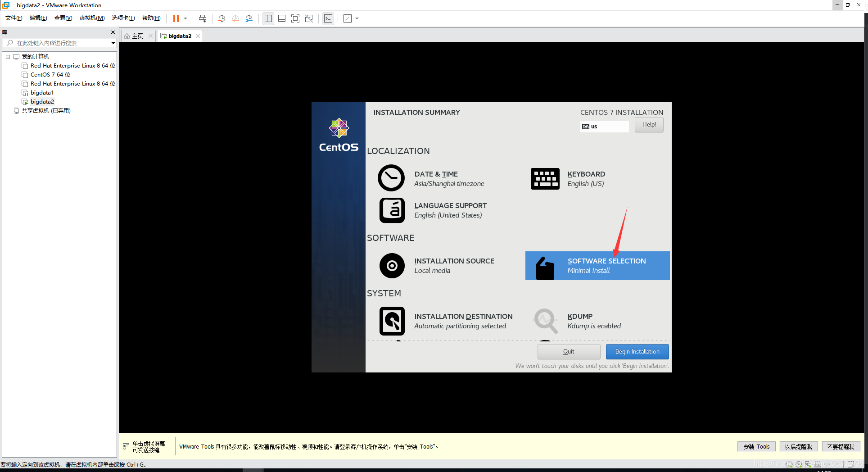Open the 虚拟机(M) menu
The height and width of the screenshot is (472, 868).
92,18
